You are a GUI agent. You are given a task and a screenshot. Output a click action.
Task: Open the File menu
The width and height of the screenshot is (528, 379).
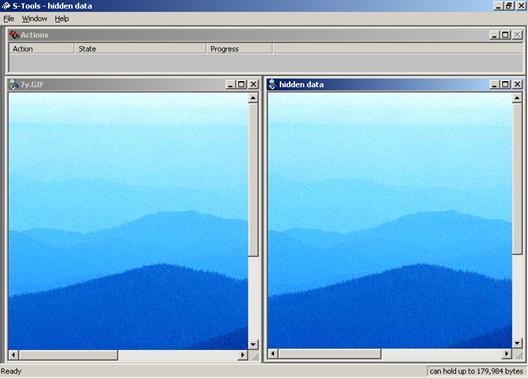(9, 19)
